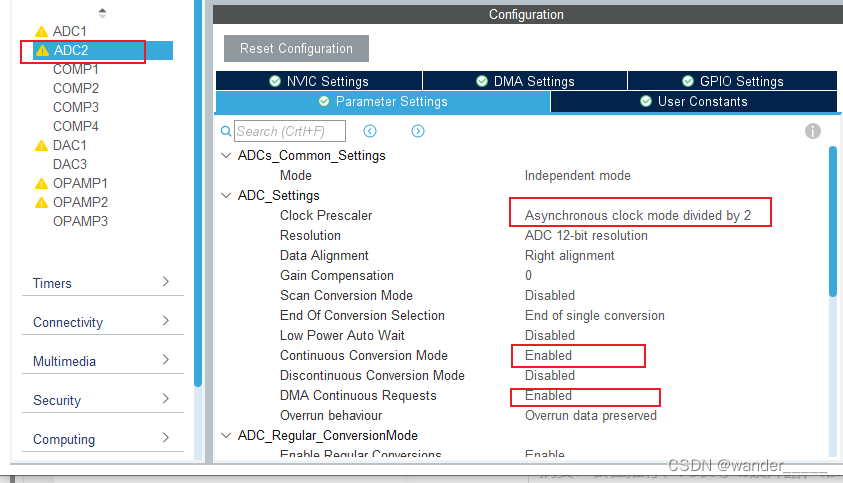Click the Low Power Auto Wait value Disabled
The image size is (843, 483).
click(549, 335)
